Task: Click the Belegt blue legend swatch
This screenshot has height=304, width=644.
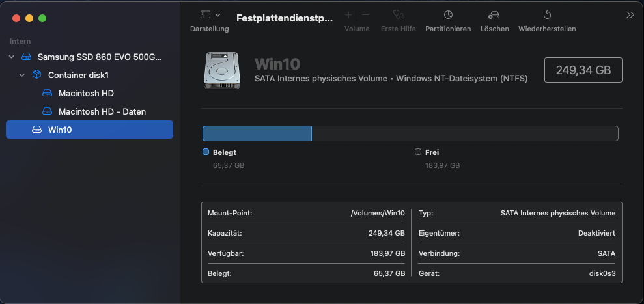Action: pyautogui.click(x=206, y=152)
